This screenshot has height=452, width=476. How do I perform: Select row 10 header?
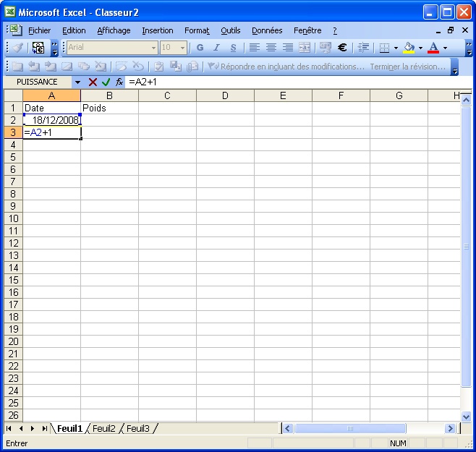(x=13, y=218)
